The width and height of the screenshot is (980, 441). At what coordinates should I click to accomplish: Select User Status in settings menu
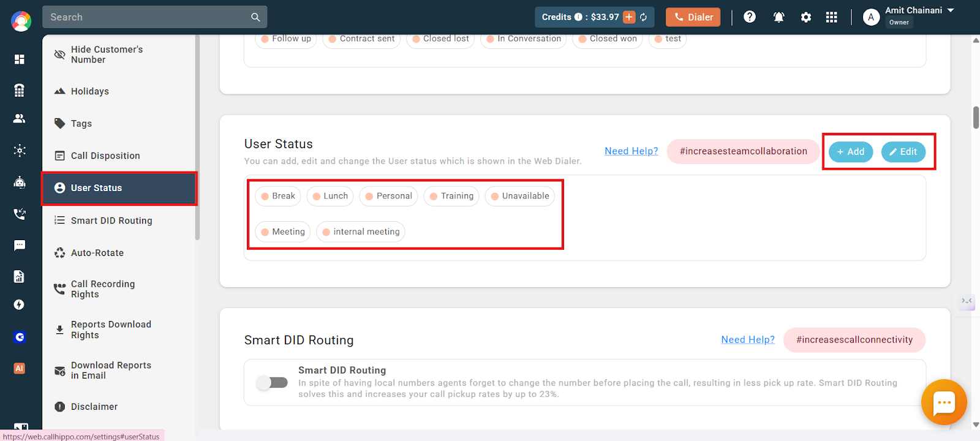pyautogui.click(x=119, y=188)
